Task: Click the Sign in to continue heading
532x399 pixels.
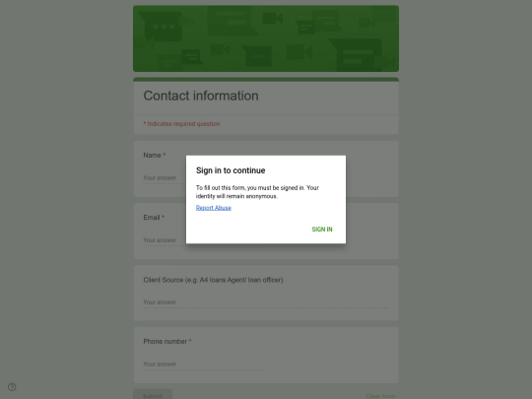Action: 231,170
